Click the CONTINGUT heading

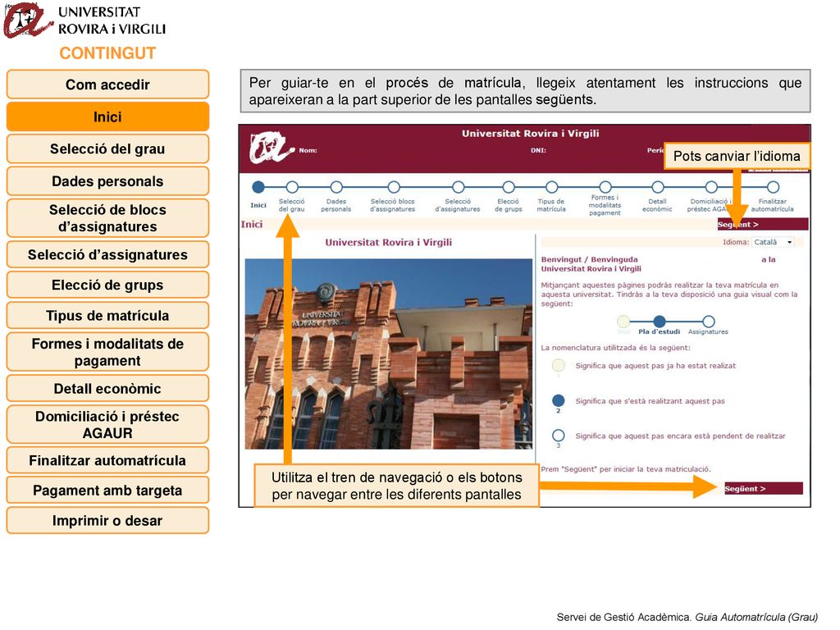[107, 53]
